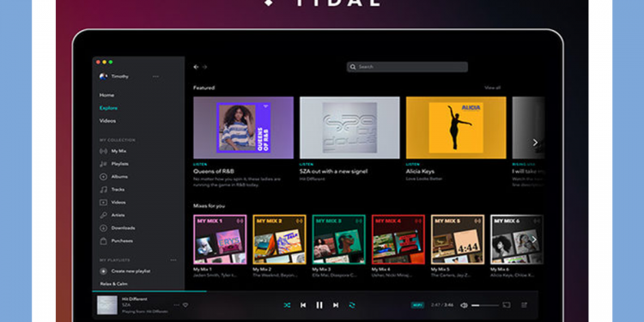Adjust the volume slider
The height and width of the screenshot is (322, 644).
pyautogui.click(x=485, y=305)
